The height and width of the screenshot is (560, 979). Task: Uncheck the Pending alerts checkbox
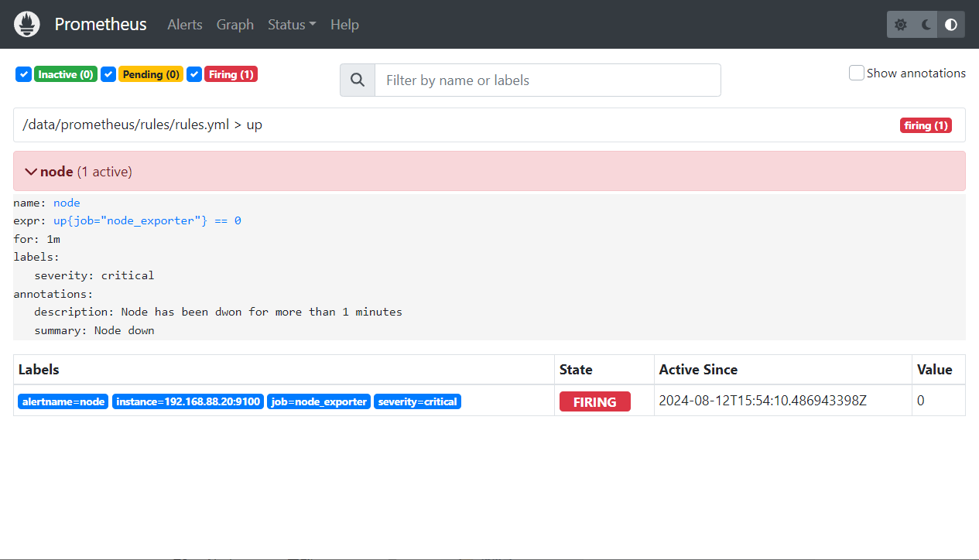click(108, 74)
